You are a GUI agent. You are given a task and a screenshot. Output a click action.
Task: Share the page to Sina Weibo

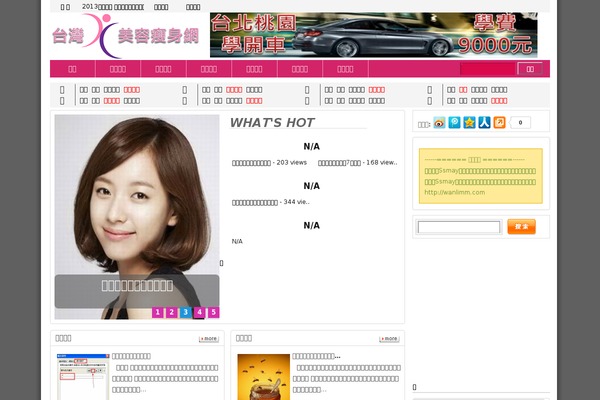[x=439, y=123]
